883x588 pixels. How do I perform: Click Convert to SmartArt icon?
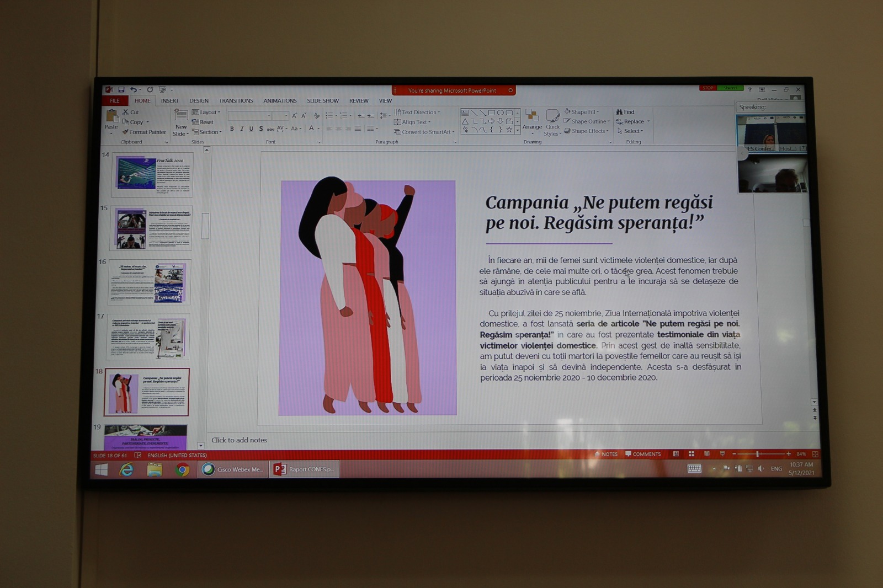click(x=397, y=132)
